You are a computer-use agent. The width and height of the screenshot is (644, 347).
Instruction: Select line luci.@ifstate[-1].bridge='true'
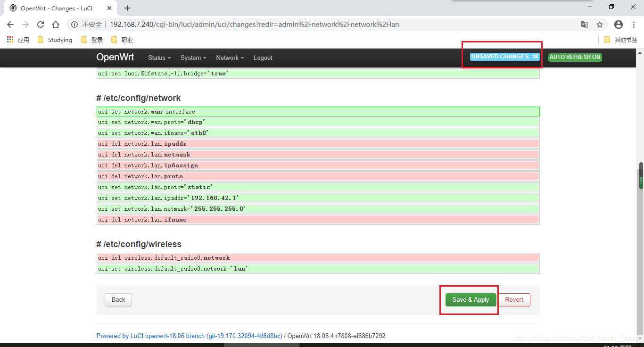[x=318, y=74]
